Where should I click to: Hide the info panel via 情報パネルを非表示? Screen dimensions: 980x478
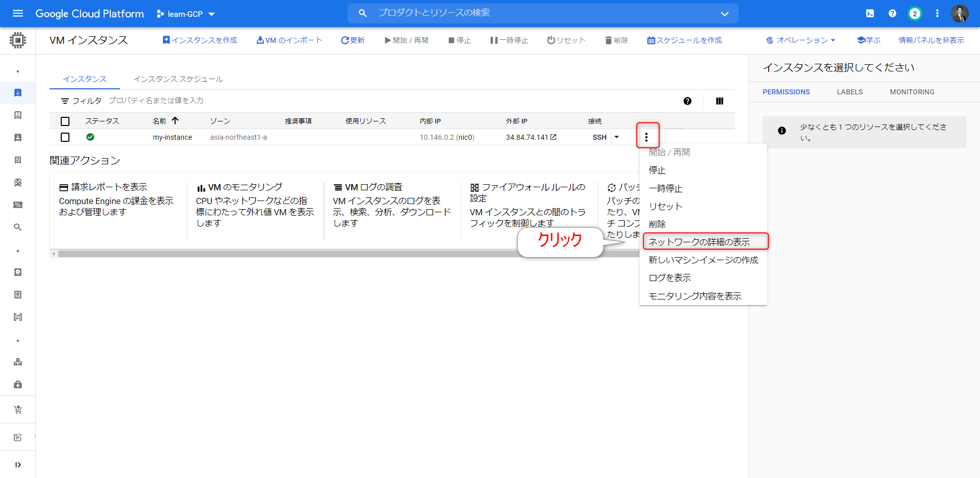931,40
